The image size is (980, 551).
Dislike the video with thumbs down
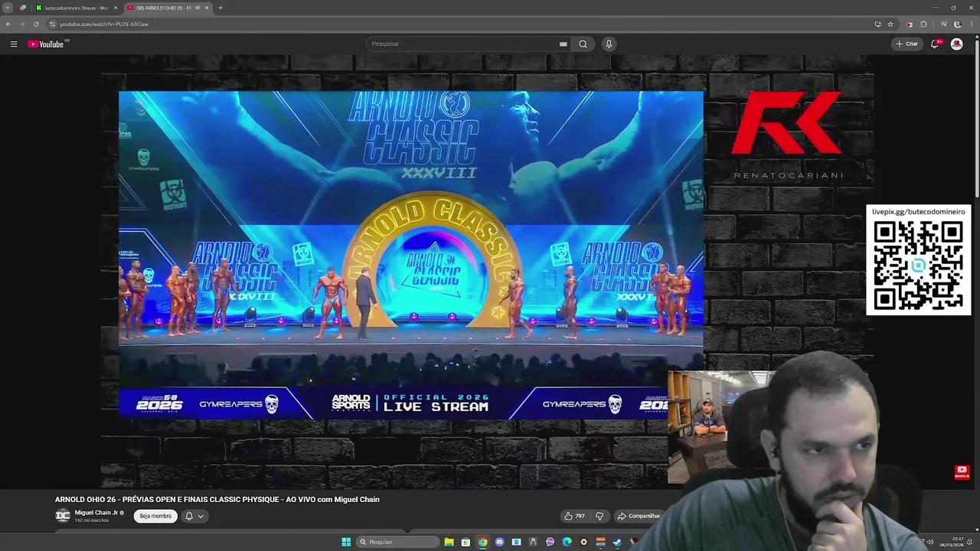click(599, 516)
